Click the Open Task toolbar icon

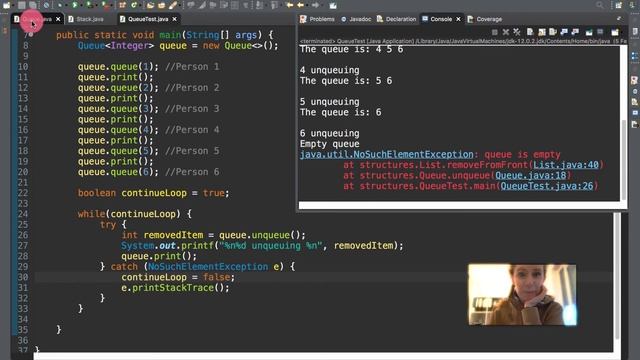(162, 5)
